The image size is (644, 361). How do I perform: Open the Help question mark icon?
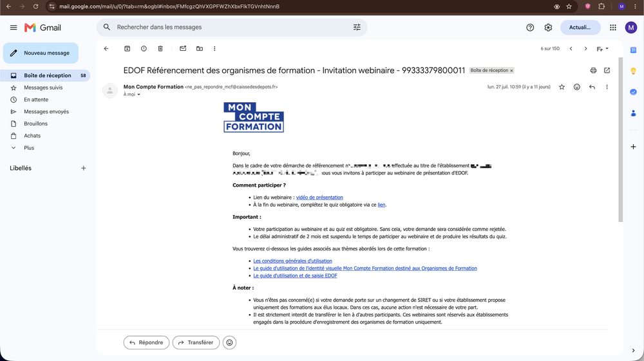[x=530, y=28]
